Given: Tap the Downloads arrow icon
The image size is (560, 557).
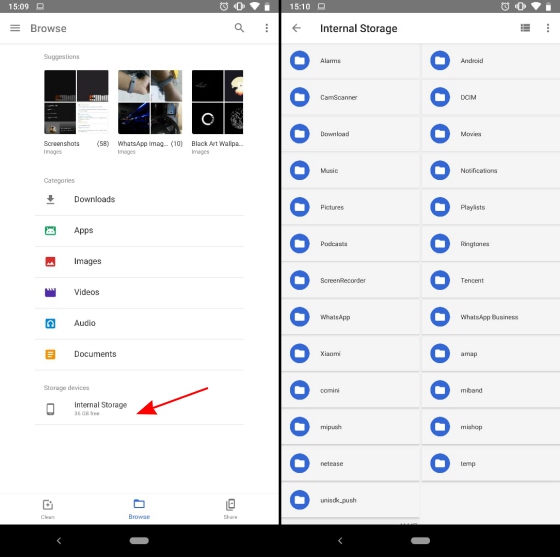Looking at the screenshot, I should coord(50,200).
